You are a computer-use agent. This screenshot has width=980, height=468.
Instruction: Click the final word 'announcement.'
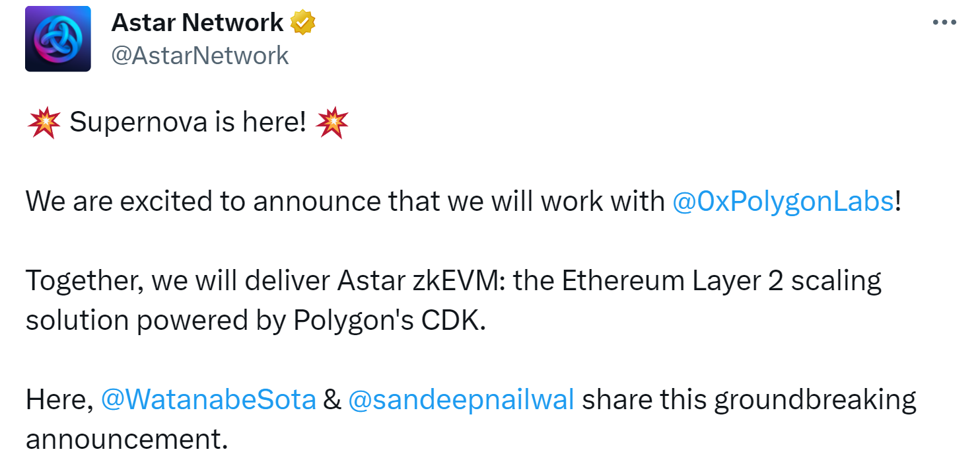pyautogui.click(x=127, y=440)
